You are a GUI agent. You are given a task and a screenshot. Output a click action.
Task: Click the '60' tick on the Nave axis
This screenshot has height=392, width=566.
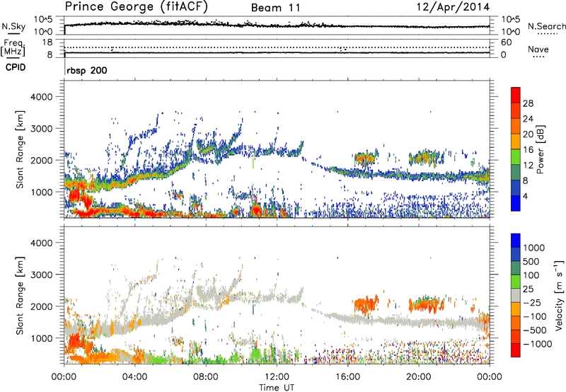click(506, 42)
